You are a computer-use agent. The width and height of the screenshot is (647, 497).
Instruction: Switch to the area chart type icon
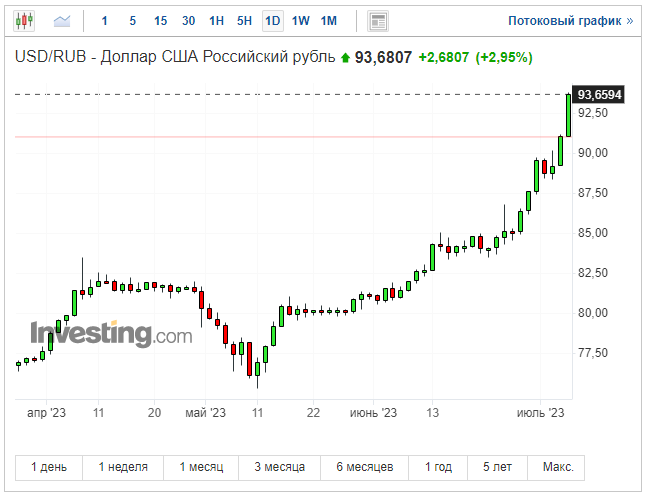click(x=62, y=21)
